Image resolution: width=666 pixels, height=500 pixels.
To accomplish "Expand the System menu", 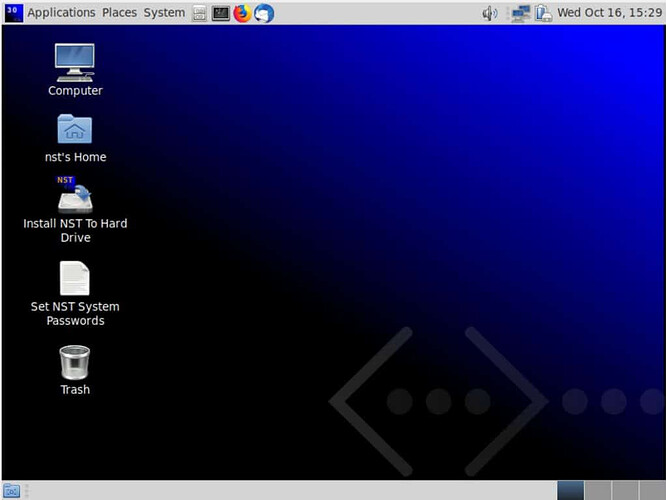I will point(164,13).
